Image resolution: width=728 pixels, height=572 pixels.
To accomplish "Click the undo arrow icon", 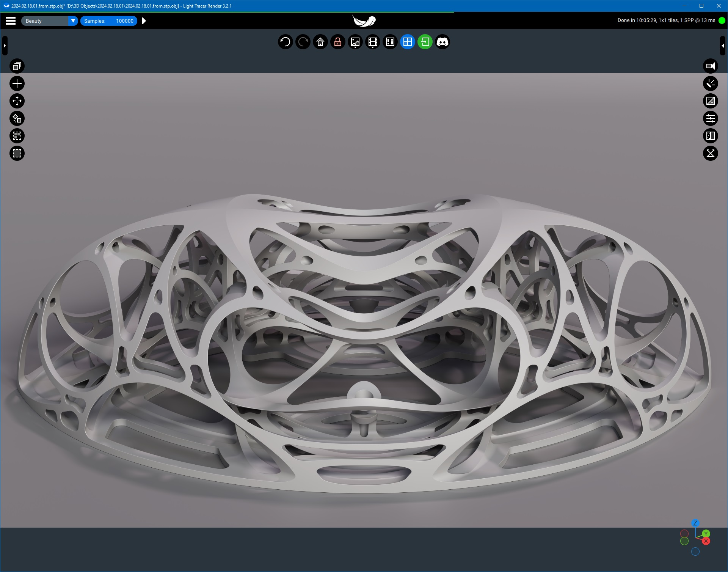I will [x=285, y=42].
